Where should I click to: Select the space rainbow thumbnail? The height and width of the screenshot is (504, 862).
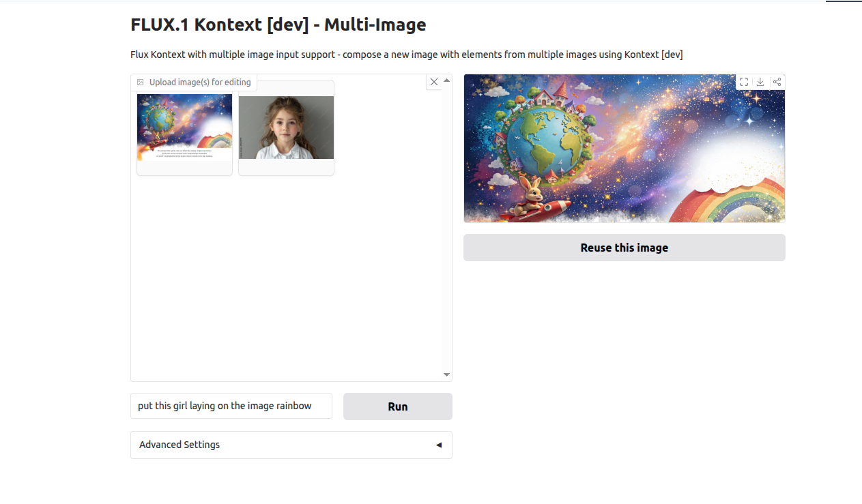[x=185, y=128]
